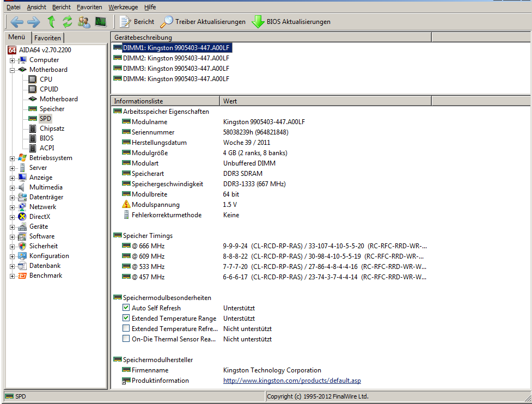This screenshot has height=404, width=532.
Task: Toggle Extended Temperature Range checkbox
Action: (126, 318)
